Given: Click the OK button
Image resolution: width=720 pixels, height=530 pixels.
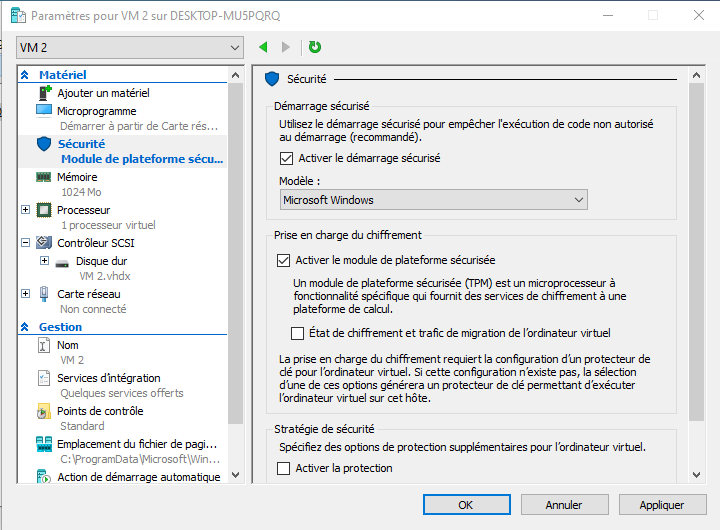Looking at the screenshot, I should pos(466,505).
